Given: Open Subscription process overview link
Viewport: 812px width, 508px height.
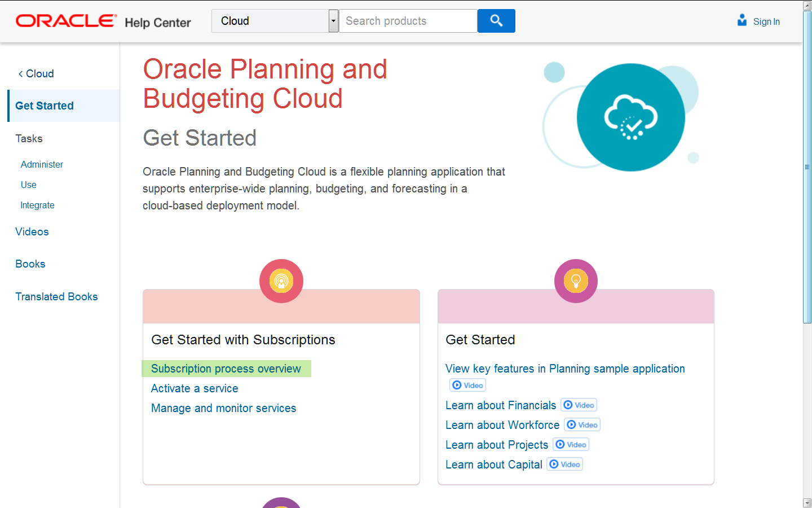Looking at the screenshot, I should (x=226, y=369).
